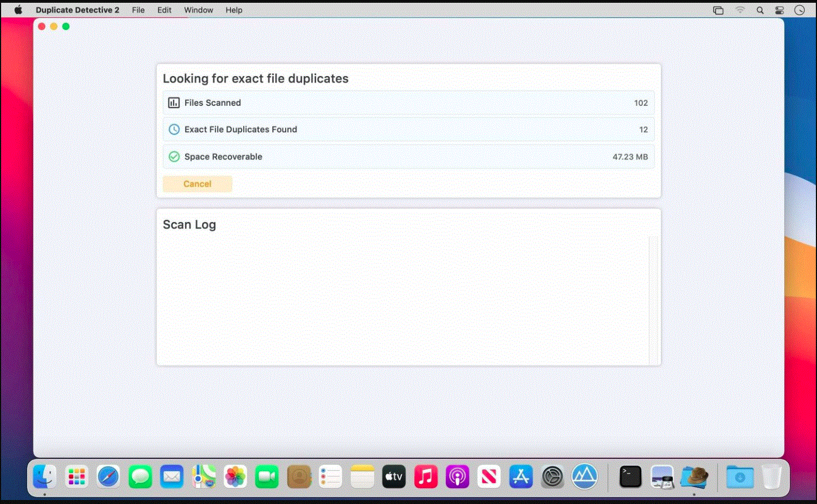Click the green checkmark beside Space Recoverable
Image resolution: width=817 pixels, height=504 pixels.
[x=174, y=157]
